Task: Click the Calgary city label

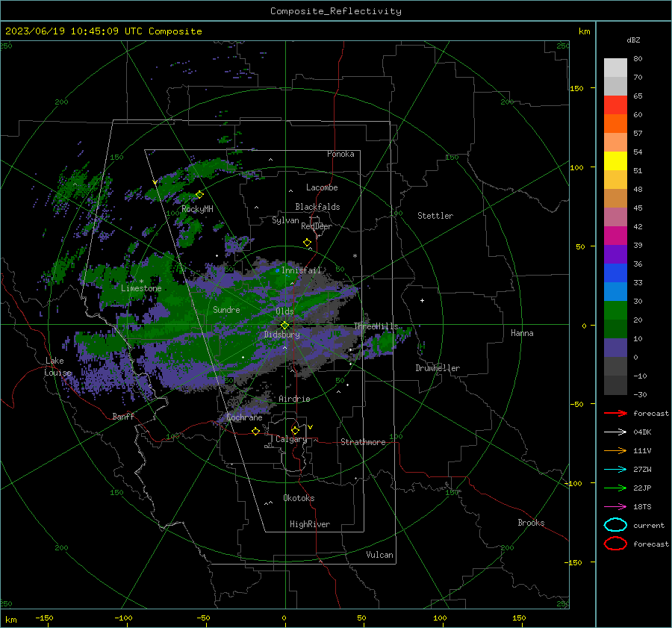Action: [291, 439]
